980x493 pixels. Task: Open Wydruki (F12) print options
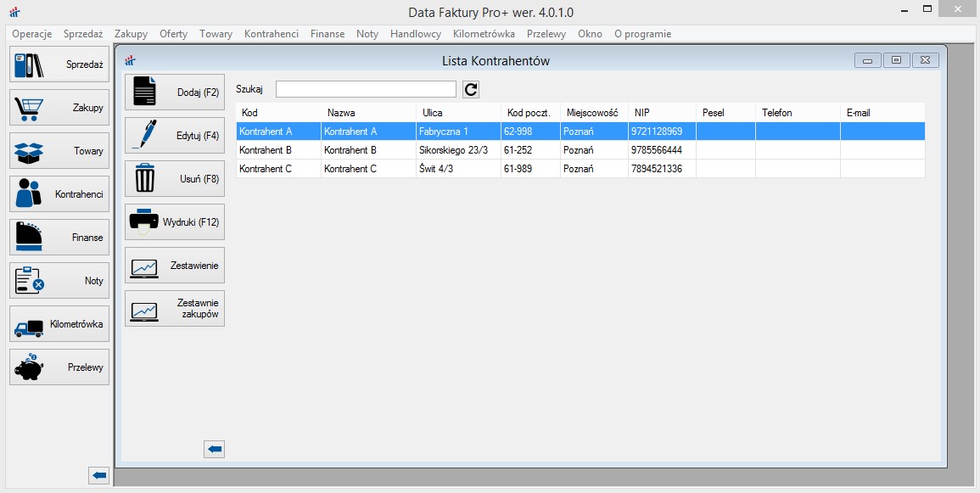(175, 222)
